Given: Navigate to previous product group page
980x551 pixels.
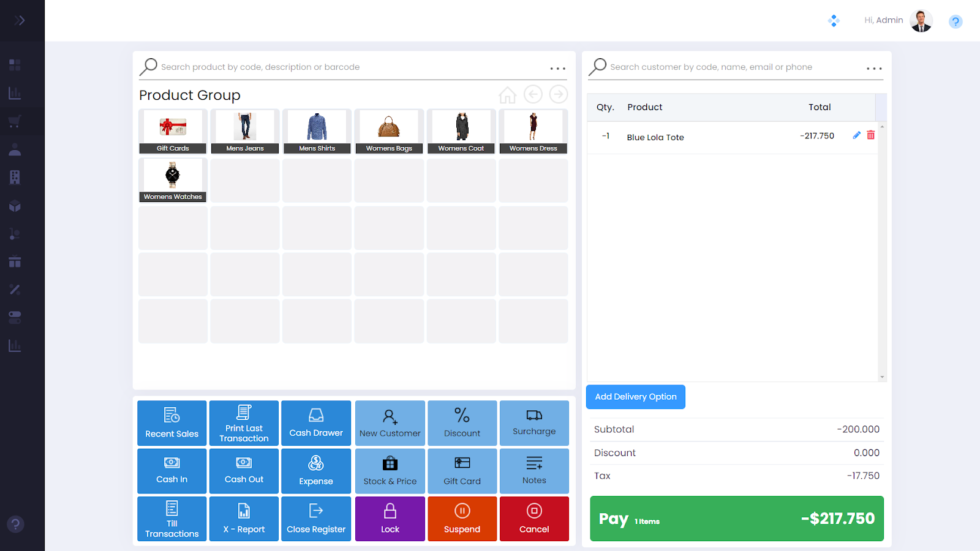Looking at the screenshot, I should pyautogui.click(x=533, y=94).
